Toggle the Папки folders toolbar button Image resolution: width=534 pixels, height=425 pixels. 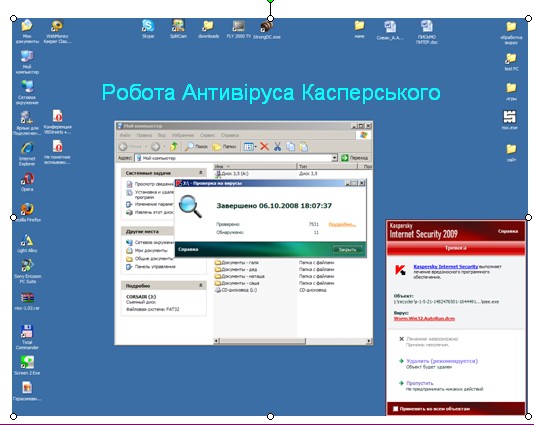click(224, 146)
